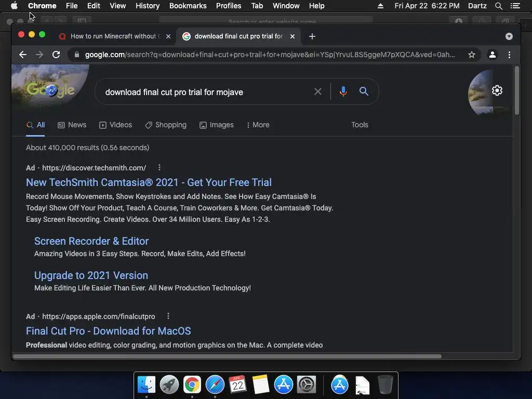Expand the tab search dropdown arrow
This screenshot has width=532, height=399.
coord(509,36)
